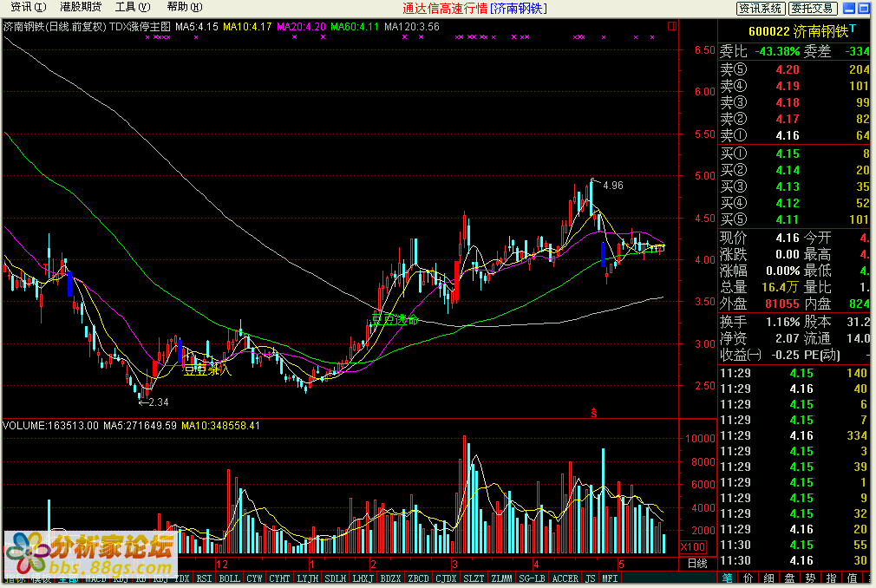Click the yellow 豆豆杀入 signal label
The width and height of the screenshot is (876, 588).
pyautogui.click(x=206, y=369)
